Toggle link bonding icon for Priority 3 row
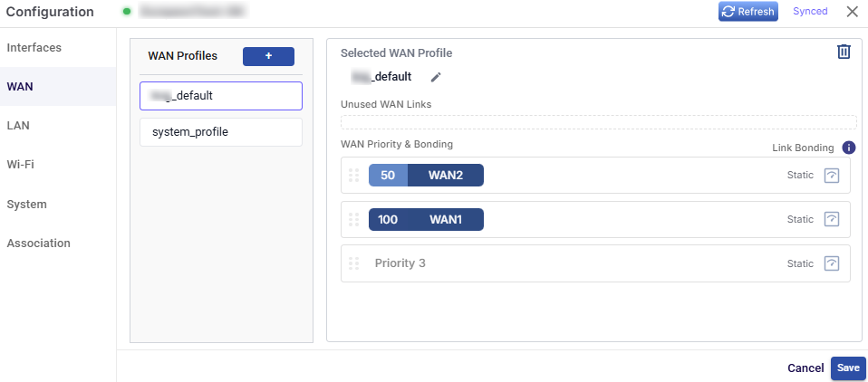The image size is (868, 382). pyautogui.click(x=832, y=263)
